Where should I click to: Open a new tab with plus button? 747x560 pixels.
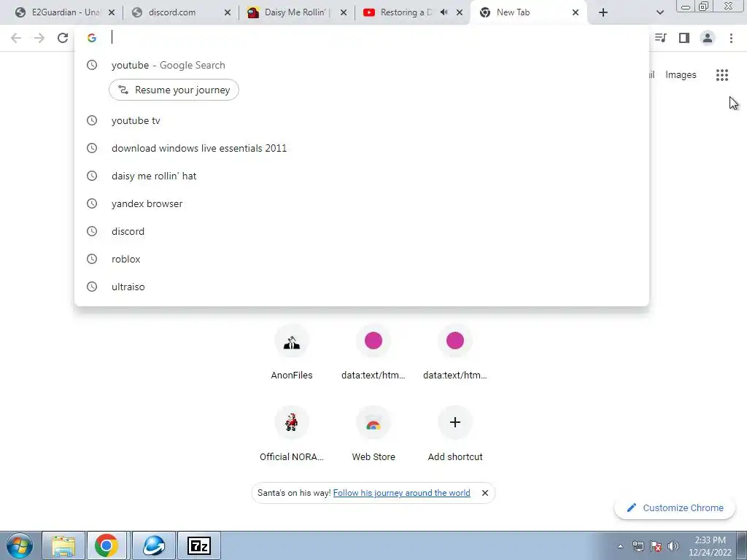coord(603,12)
